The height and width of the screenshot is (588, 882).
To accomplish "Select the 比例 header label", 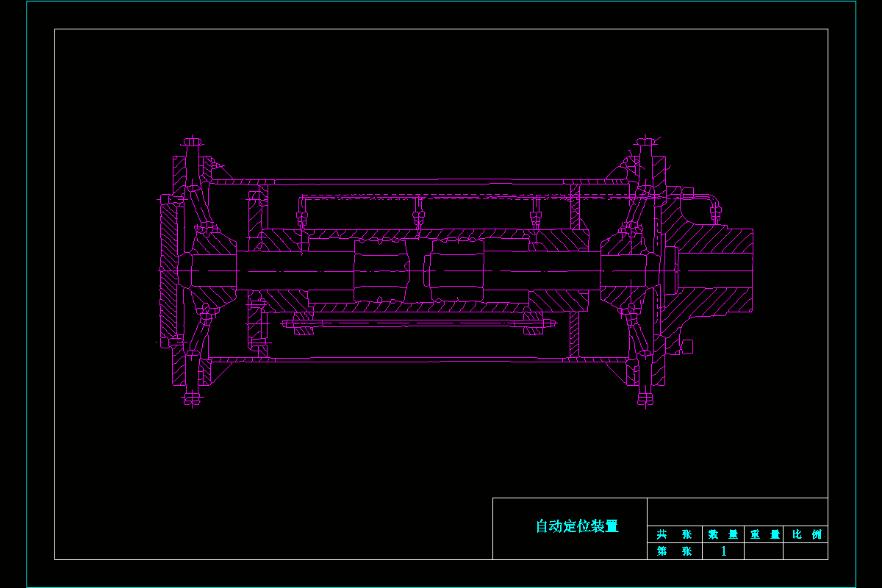I will point(806,535).
